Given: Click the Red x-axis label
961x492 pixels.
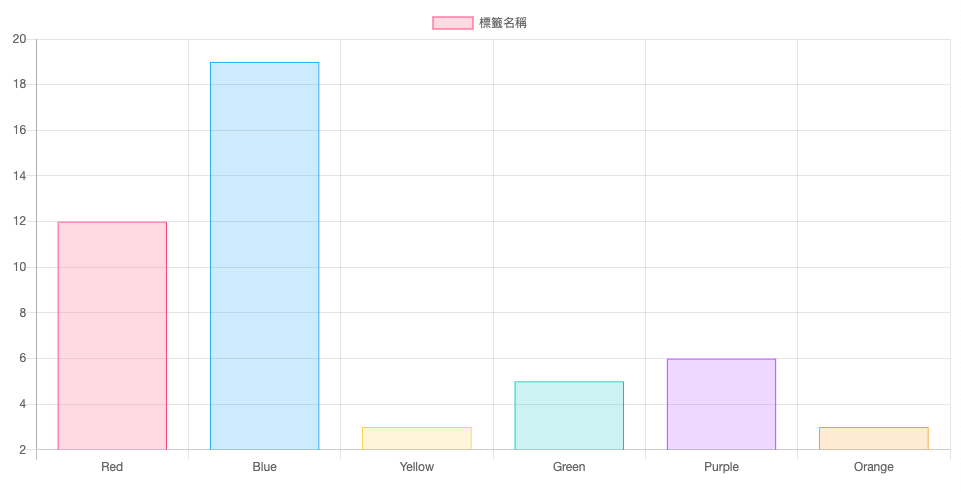Looking at the screenshot, I should tap(112, 467).
